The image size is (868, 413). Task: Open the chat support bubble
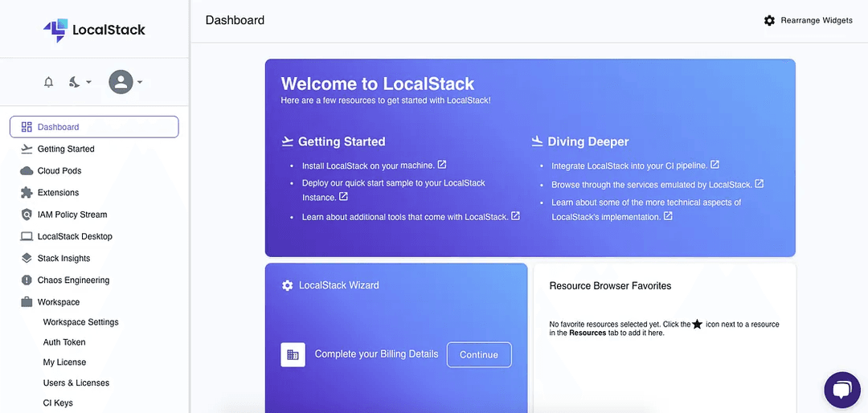[x=842, y=390]
